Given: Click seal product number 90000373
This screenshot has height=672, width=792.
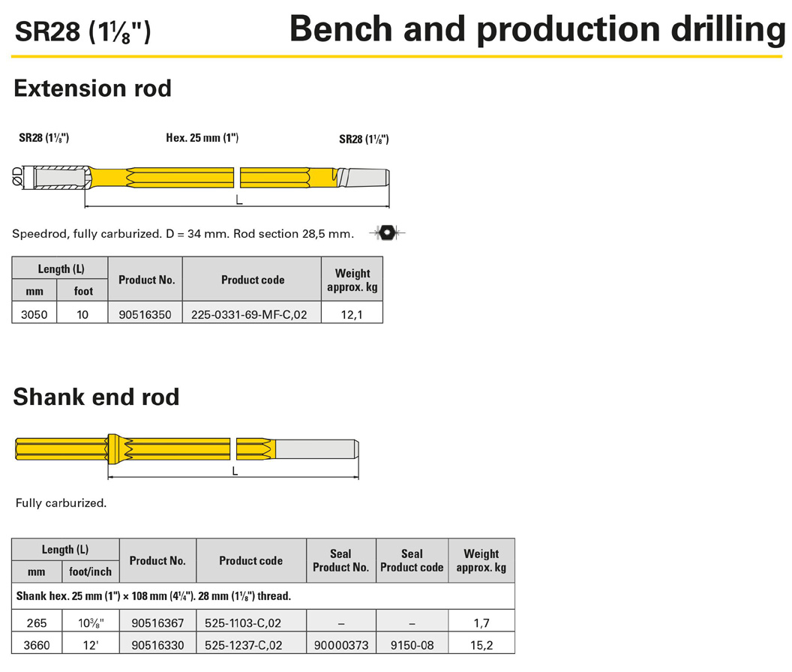Looking at the screenshot, I should pos(341,645).
